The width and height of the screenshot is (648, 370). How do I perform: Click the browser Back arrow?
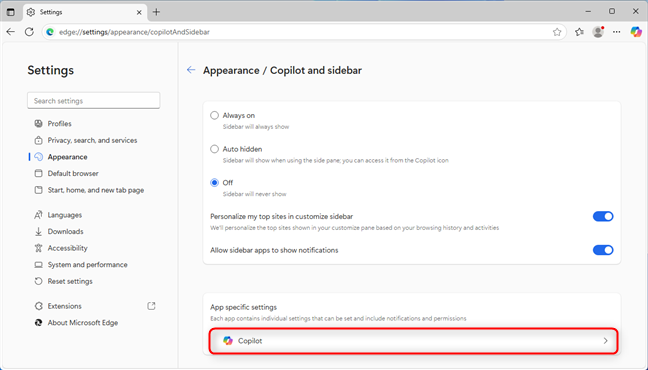[11, 32]
